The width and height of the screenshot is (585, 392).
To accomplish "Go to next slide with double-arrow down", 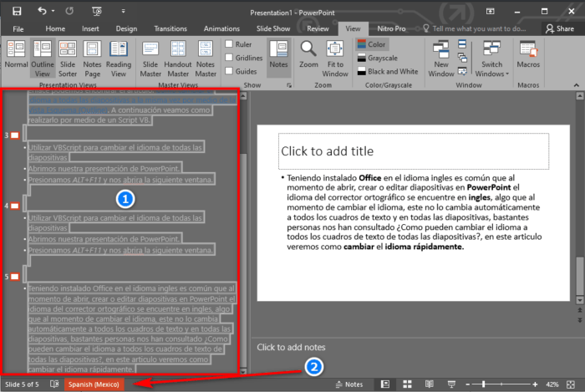I will (x=580, y=320).
